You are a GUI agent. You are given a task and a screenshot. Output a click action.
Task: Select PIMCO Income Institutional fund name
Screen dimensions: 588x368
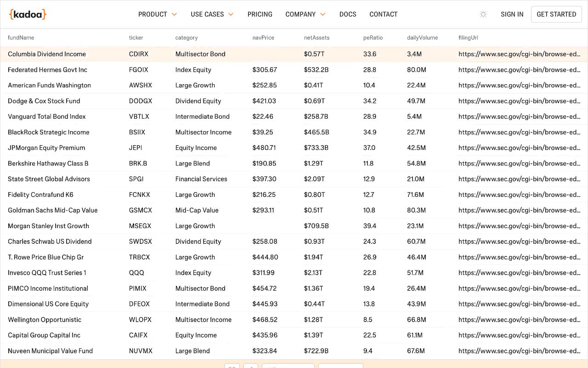pos(48,288)
